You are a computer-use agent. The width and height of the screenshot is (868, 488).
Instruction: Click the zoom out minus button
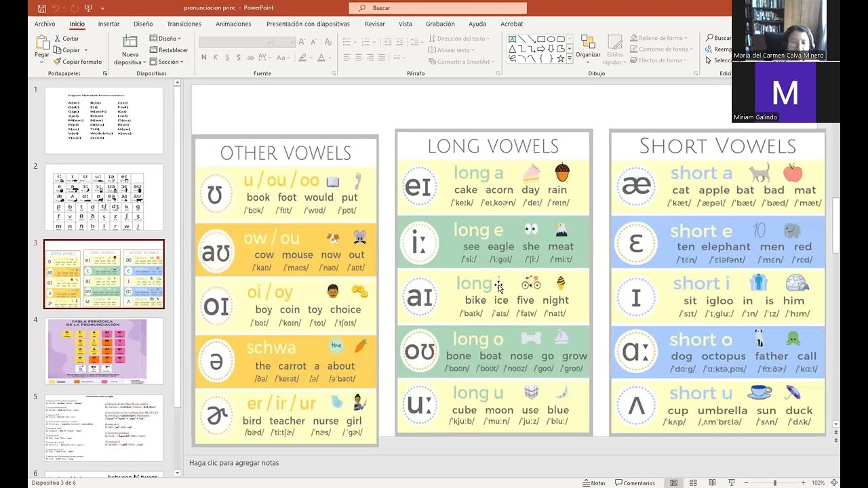pos(745,483)
